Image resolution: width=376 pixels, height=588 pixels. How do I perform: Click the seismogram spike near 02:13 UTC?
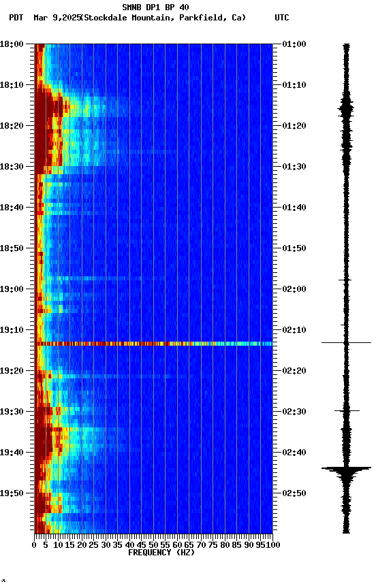point(346,343)
